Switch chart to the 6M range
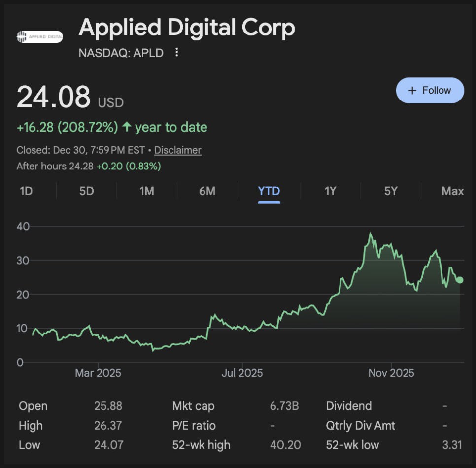Image resolution: width=476 pixels, height=468 pixels. coord(207,191)
